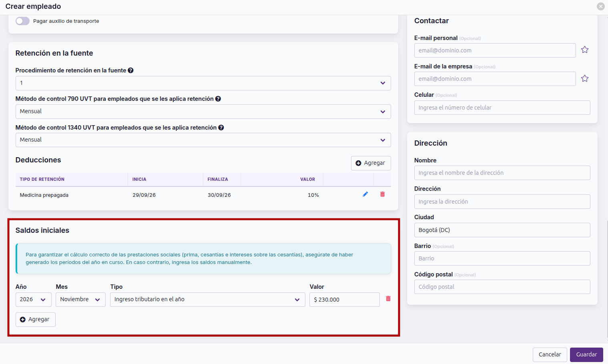This screenshot has width=608, height=364.
Task: Open the 790 UVT control method dropdown
Action: tap(203, 112)
